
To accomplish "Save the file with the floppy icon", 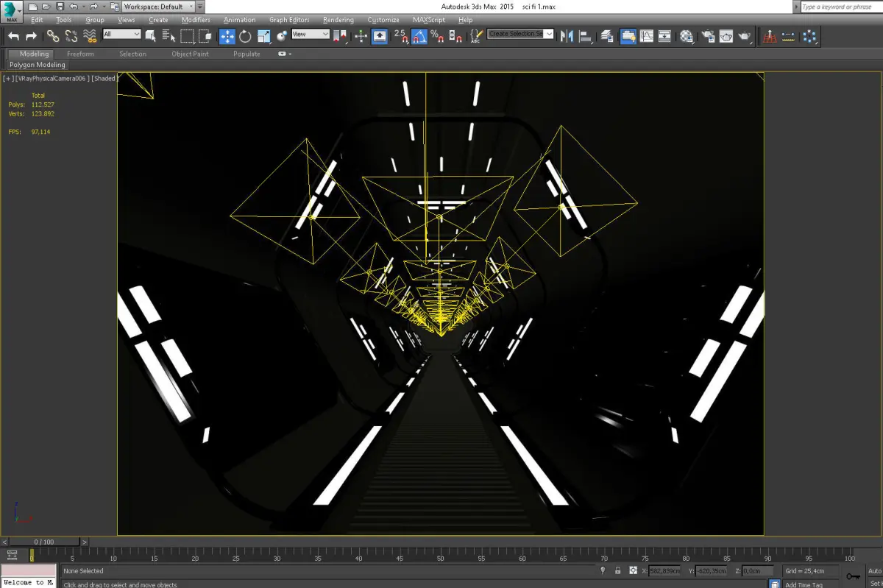I will click(59, 7).
